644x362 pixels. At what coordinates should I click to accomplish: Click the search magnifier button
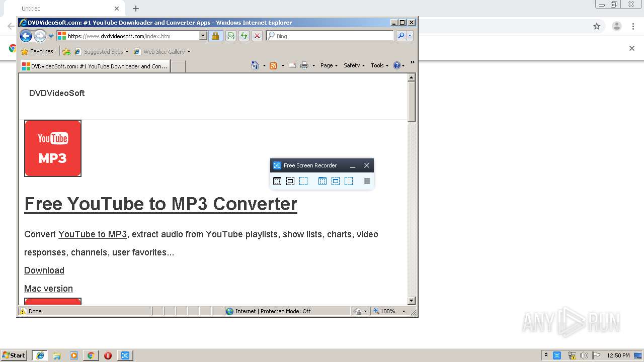(401, 36)
